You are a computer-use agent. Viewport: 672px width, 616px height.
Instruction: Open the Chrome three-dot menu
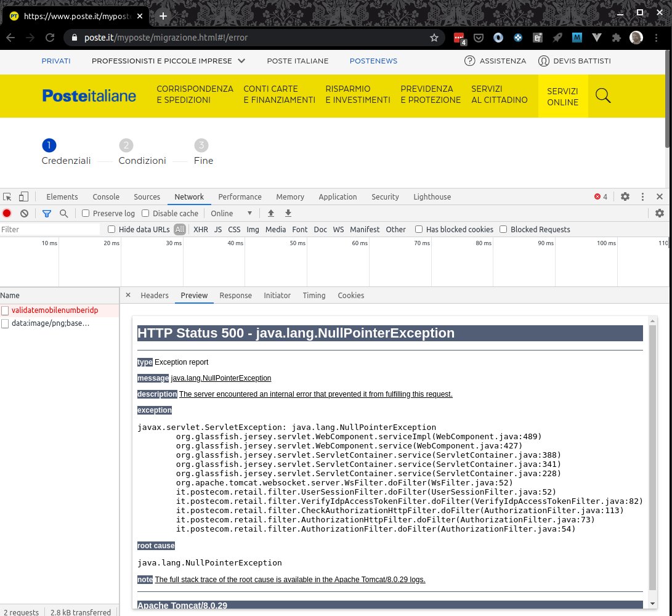[x=656, y=38]
